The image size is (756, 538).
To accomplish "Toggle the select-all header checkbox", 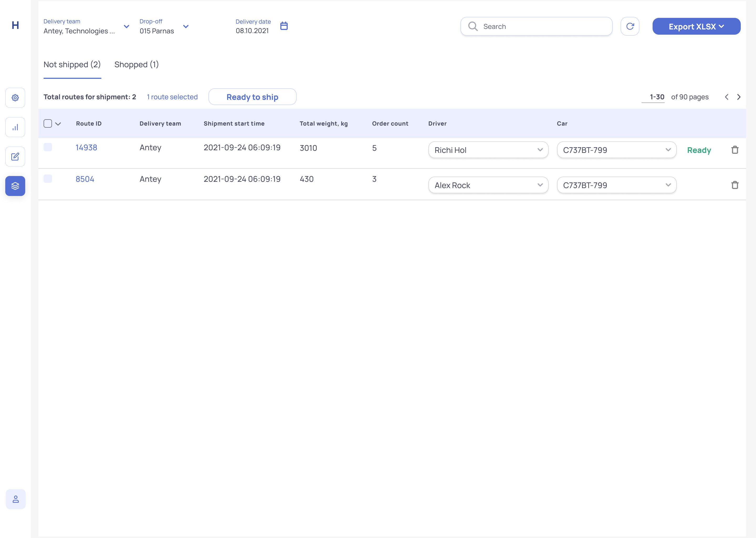I will pyautogui.click(x=48, y=123).
